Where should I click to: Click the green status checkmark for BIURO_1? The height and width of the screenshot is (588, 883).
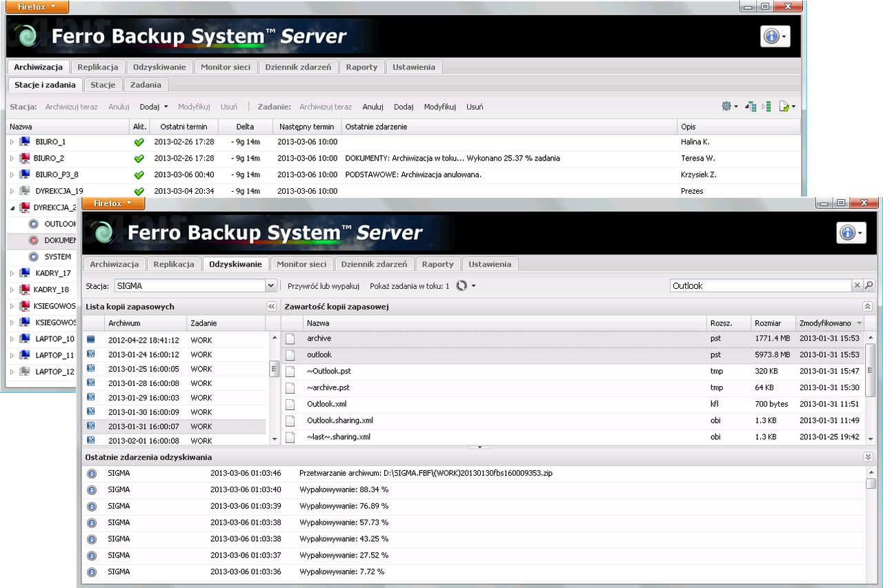(x=139, y=142)
